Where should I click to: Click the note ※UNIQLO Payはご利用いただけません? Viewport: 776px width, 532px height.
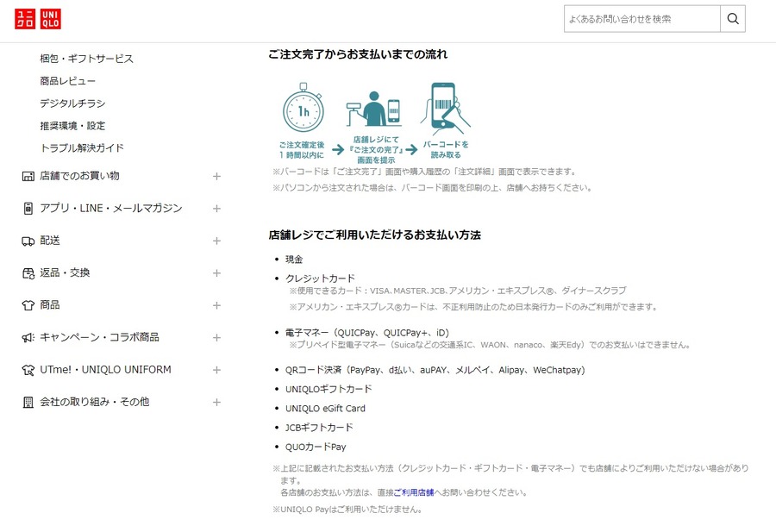[347, 510]
